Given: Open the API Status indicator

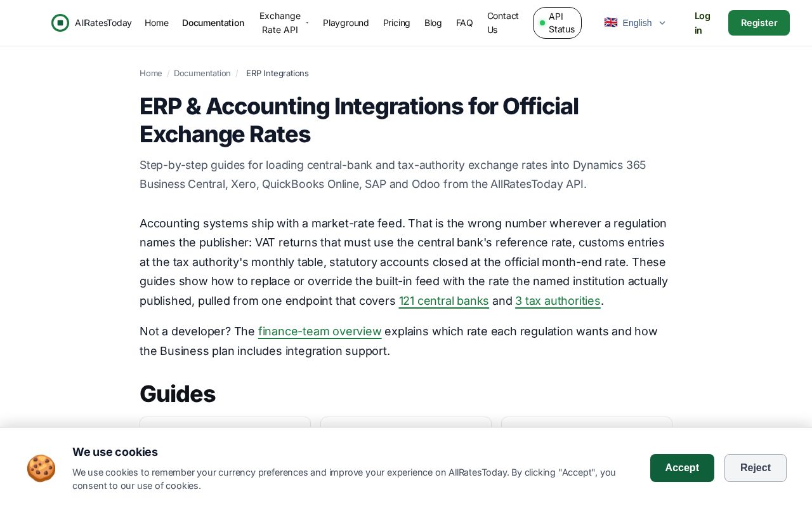Looking at the screenshot, I should [557, 23].
